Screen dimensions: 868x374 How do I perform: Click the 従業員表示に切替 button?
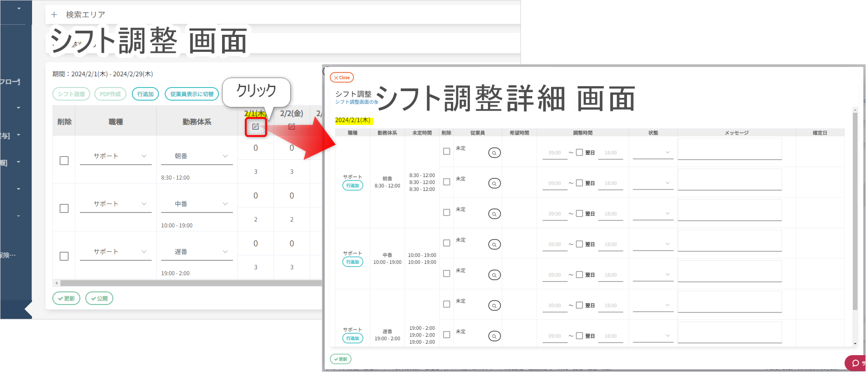pyautogui.click(x=192, y=94)
